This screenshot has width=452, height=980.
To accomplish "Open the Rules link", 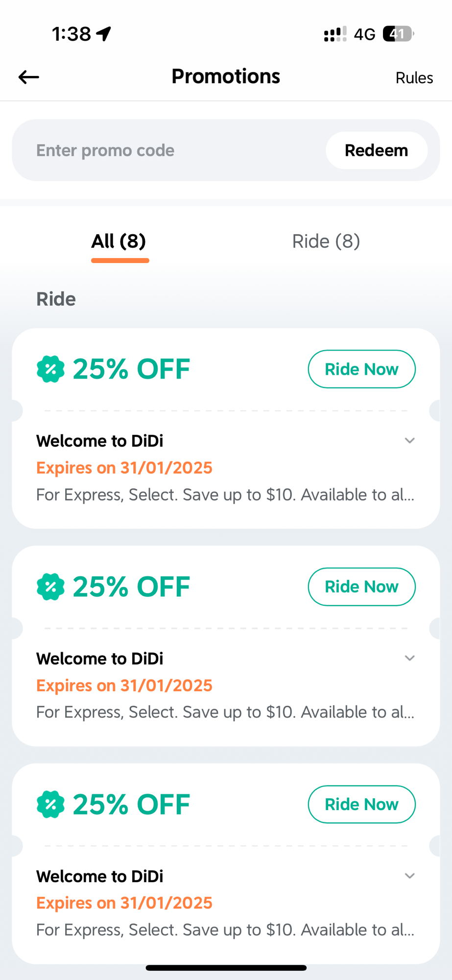I will tap(414, 78).
